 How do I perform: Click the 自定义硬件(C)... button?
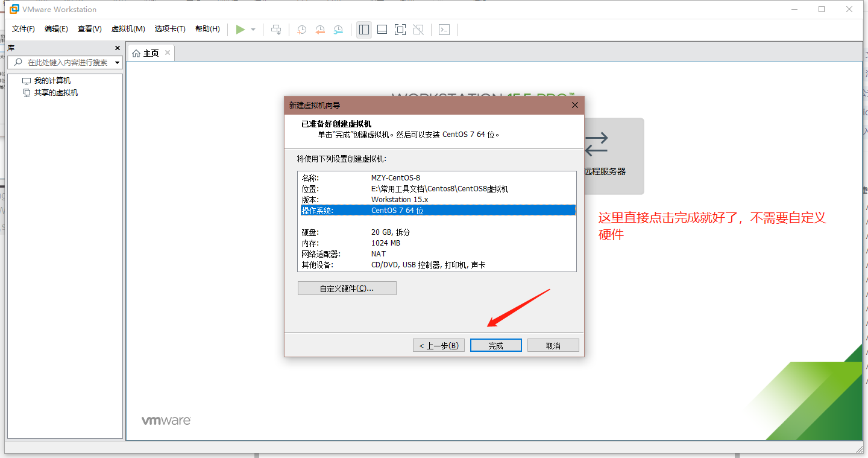click(347, 288)
